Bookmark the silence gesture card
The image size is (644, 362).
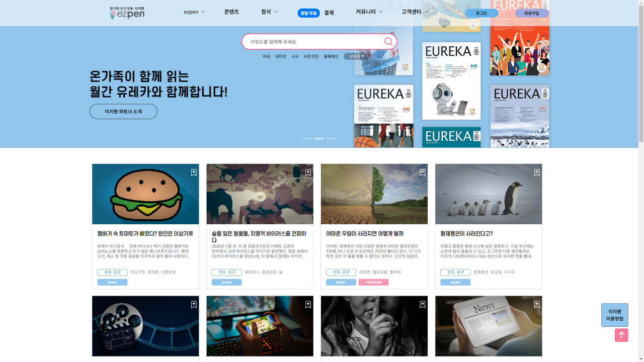423,304
